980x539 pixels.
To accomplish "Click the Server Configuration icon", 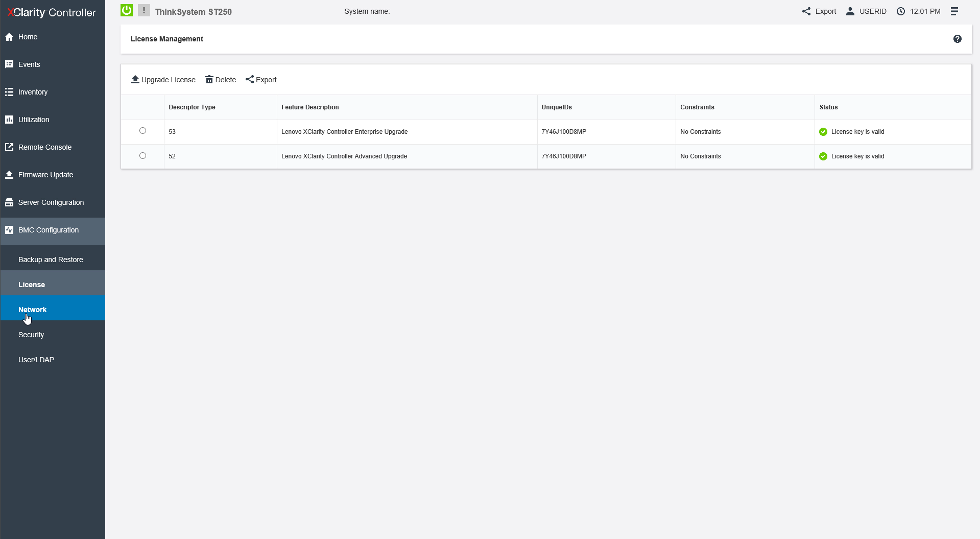I will pos(9,202).
